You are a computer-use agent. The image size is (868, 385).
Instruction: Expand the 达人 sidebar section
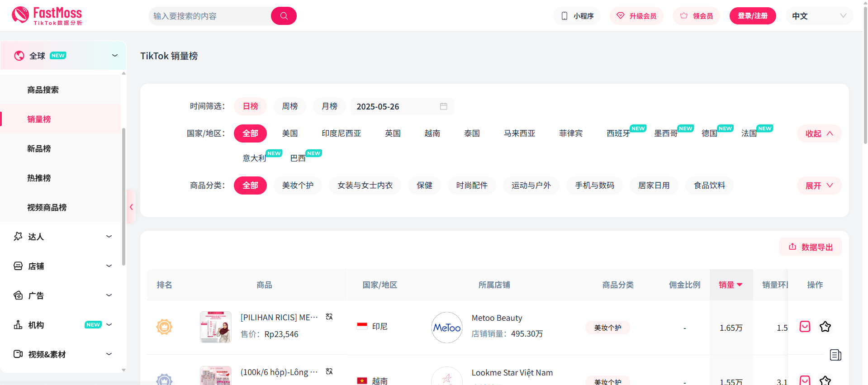109,236
